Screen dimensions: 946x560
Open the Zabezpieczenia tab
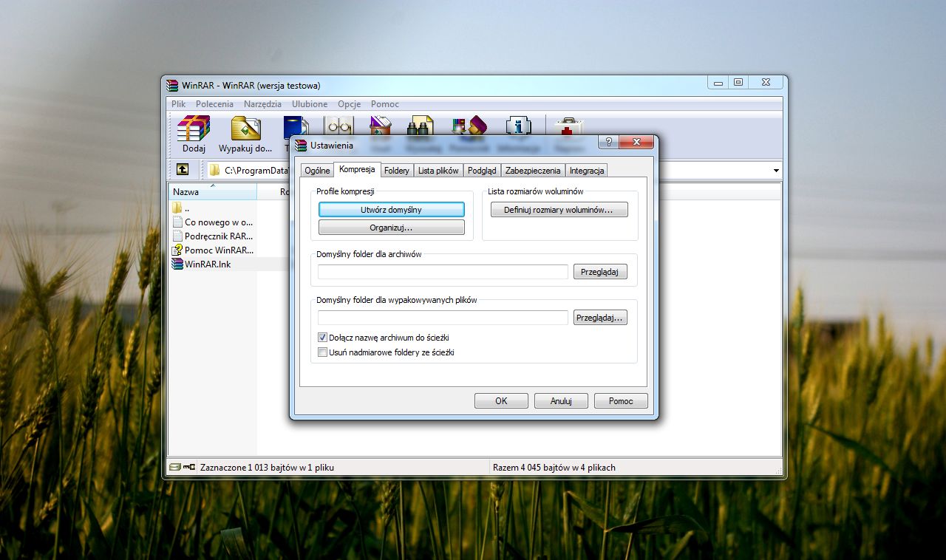coord(533,171)
